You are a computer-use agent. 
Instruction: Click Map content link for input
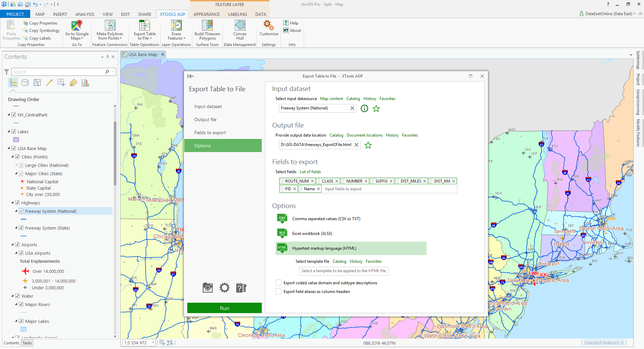point(332,99)
